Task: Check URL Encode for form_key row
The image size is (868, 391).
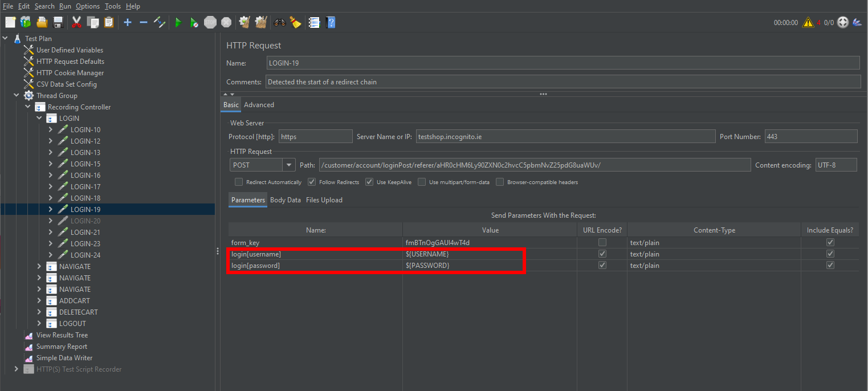Action: click(x=602, y=242)
